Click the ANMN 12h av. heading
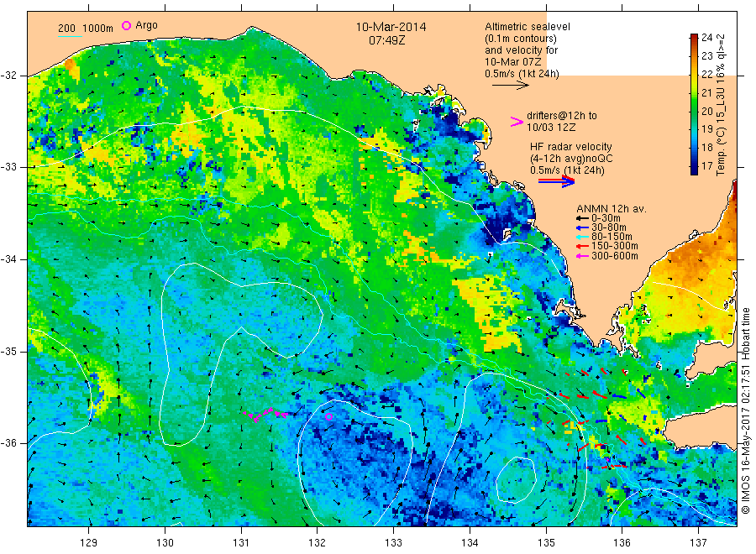 pyautogui.click(x=612, y=209)
